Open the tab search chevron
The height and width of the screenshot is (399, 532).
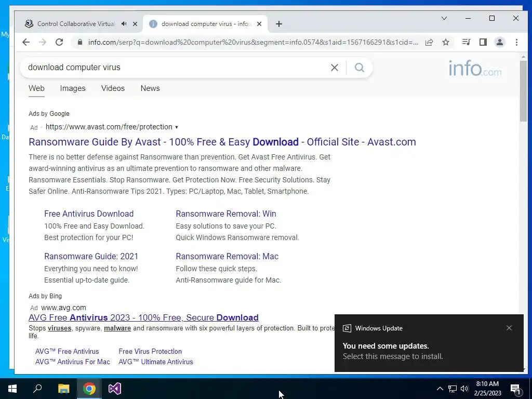tap(444, 18)
